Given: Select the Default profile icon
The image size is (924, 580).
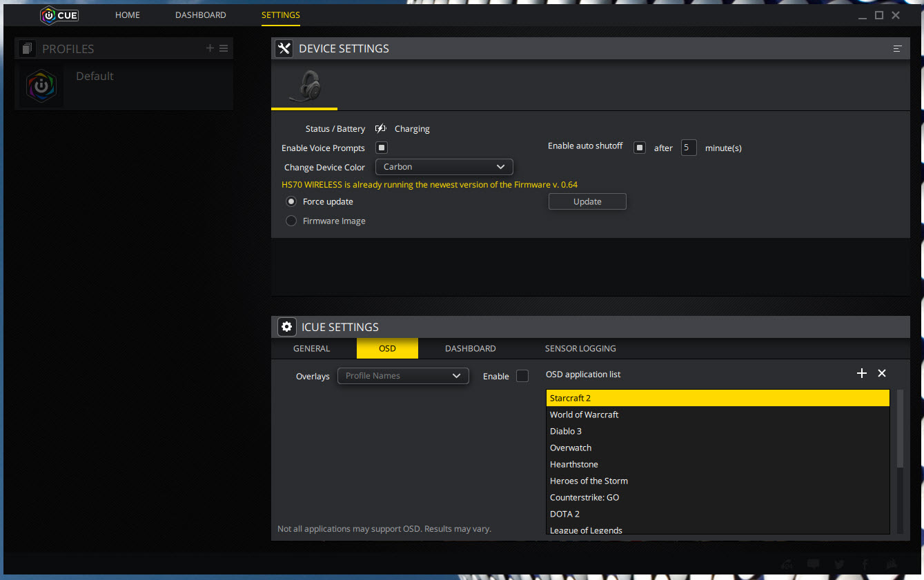Looking at the screenshot, I should point(41,86).
